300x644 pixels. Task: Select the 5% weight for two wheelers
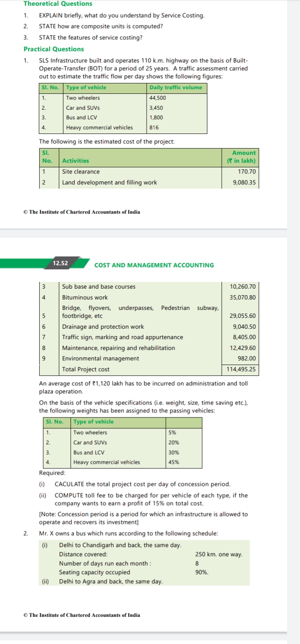pos(172,433)
